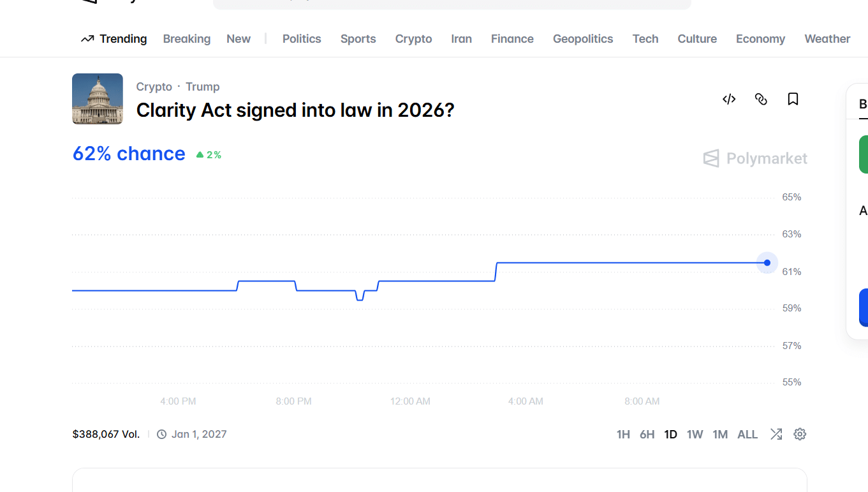The height and width of the screenshot is (492, 868).
Task: Click the Crypto breadcrumb link
Action: coord(154,87)
